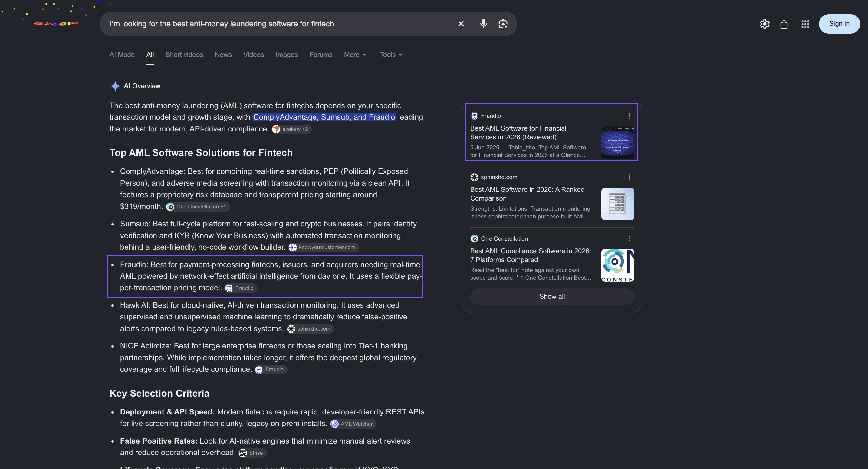Click the One Constellation article thumbnail

click(x=618, y=265)
